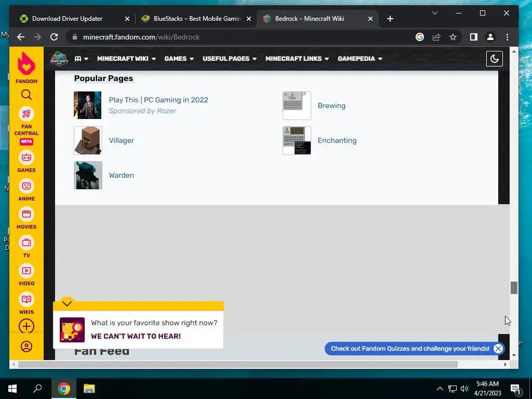Viewport: 532px width, 399px height.
Task: Click the Minecraft Wiki logo
Action: pyautogui.click(x=59, y=59)
